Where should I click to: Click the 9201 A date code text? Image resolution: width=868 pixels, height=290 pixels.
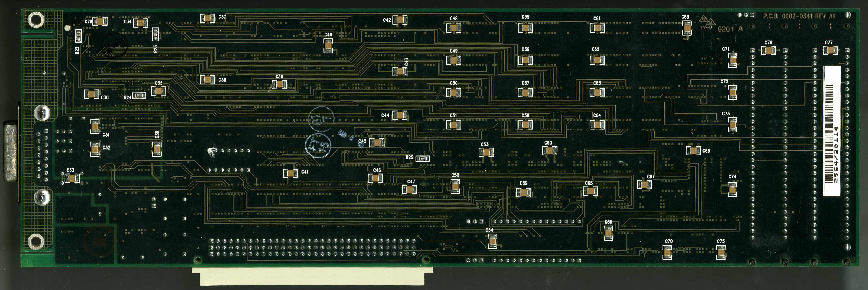click(x=730, y=29)
